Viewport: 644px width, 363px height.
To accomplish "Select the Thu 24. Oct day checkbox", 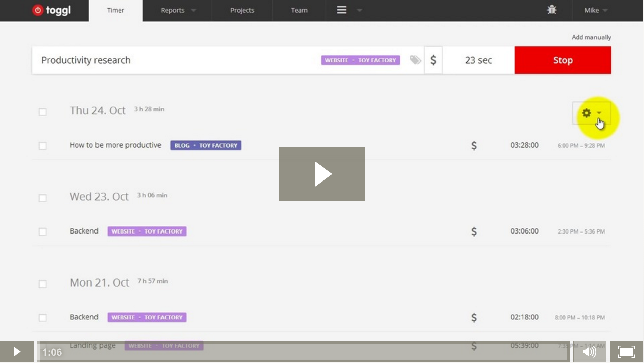I will [43, 112].
